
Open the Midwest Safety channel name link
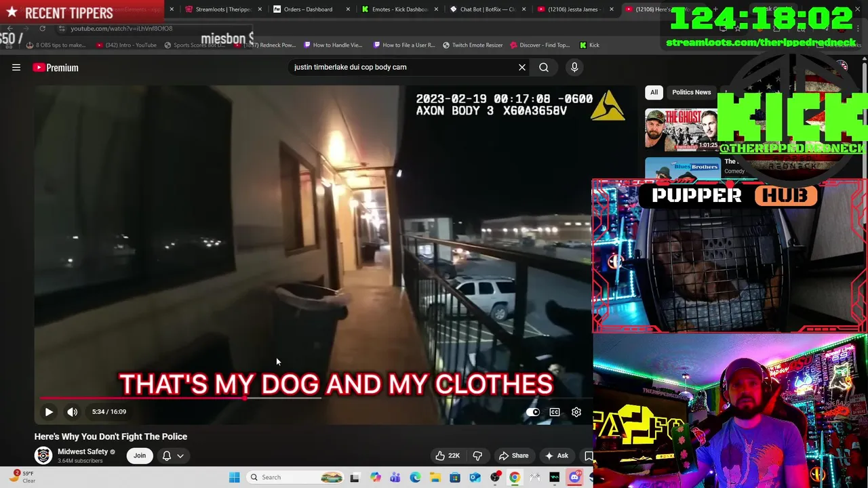click(83, 451)
